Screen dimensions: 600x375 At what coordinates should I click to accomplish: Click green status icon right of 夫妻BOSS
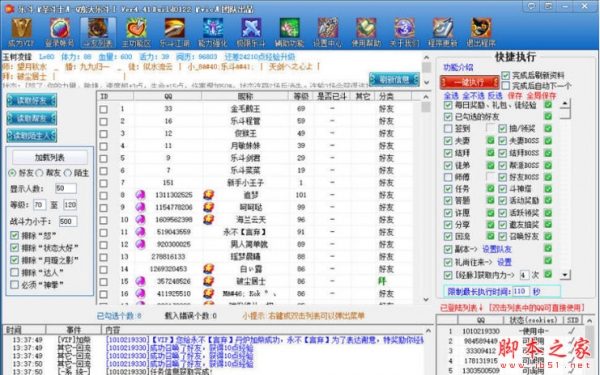pos(548,140)
